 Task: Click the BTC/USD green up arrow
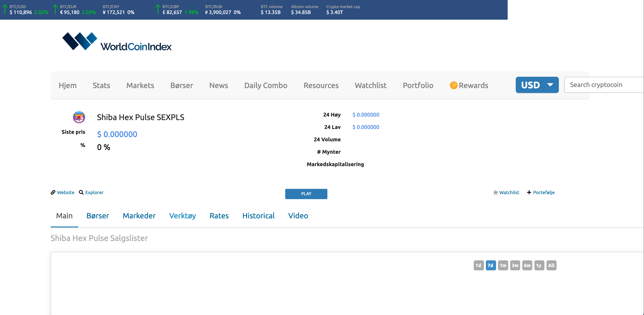[5, 9]
